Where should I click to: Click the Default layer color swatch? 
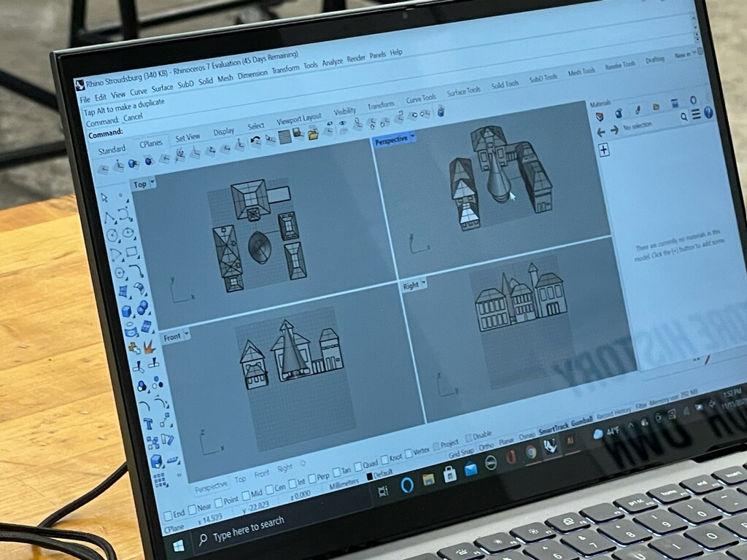tap(369, 475)
